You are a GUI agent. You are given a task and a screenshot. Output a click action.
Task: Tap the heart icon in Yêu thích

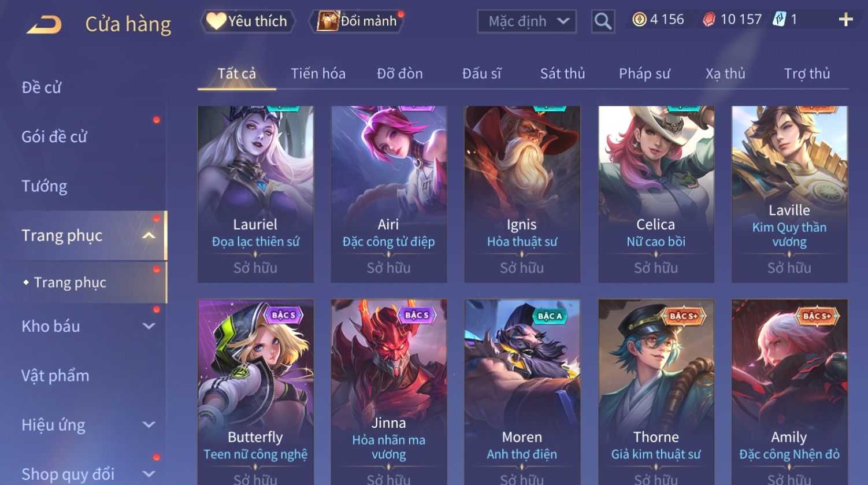point(216,21)
